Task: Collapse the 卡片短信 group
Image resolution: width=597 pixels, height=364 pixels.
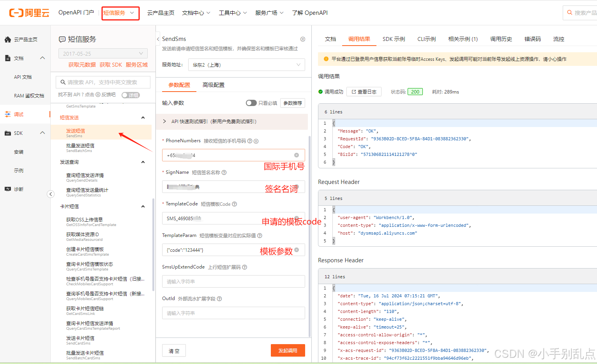Action: click(143, 207)
